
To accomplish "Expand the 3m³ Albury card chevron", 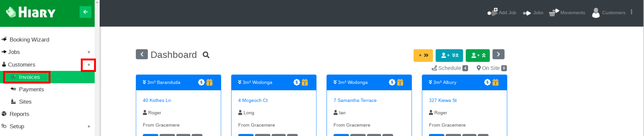I will [430, 82].
